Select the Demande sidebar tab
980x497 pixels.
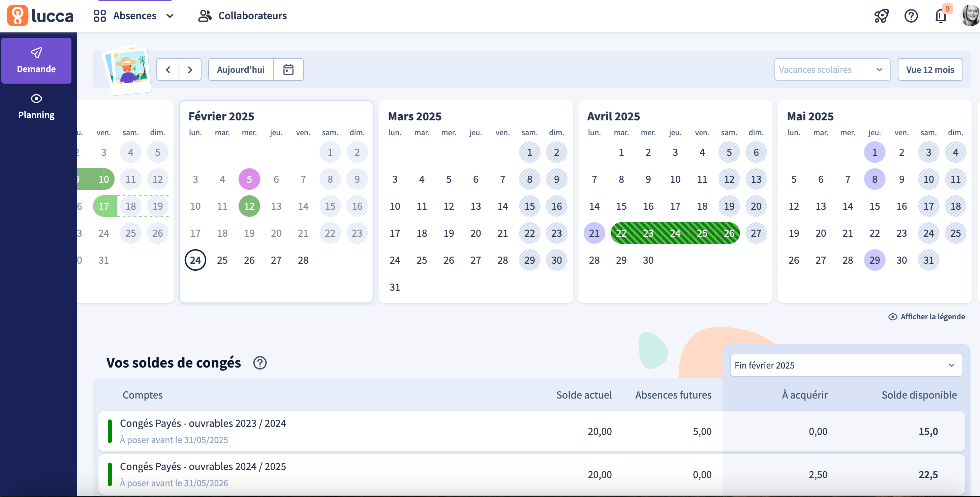36,61
